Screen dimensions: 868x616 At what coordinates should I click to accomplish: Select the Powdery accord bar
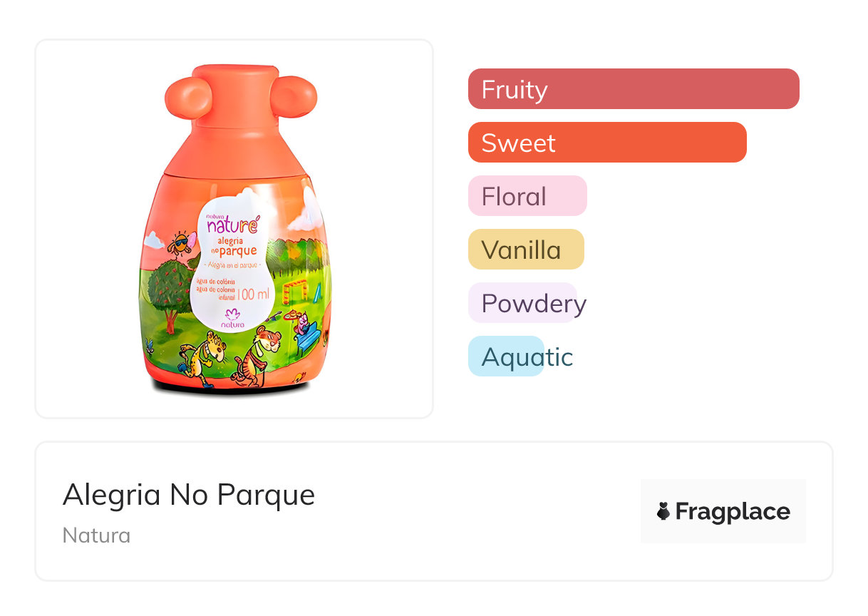(x=522, y=303)
